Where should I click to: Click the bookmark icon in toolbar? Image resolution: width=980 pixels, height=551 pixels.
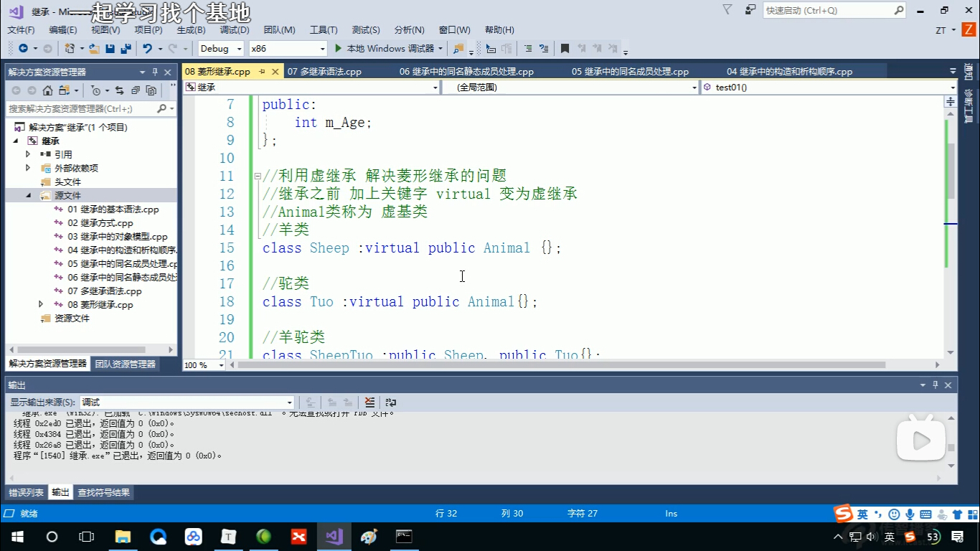(x=565, y=49)
